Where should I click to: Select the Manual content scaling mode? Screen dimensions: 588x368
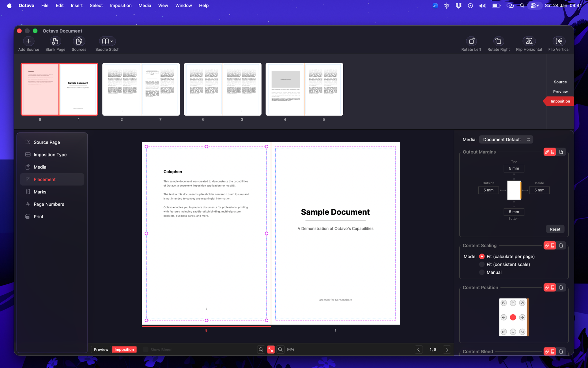(482, 272)
